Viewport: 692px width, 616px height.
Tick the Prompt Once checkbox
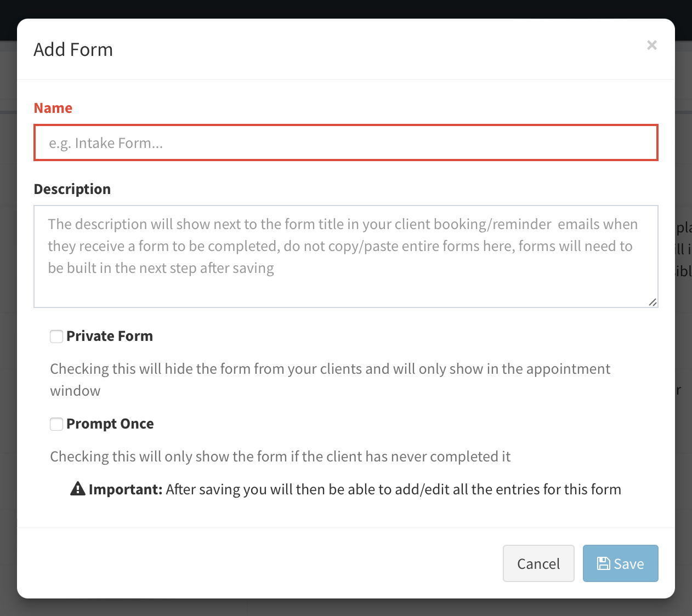click(56, 424)
